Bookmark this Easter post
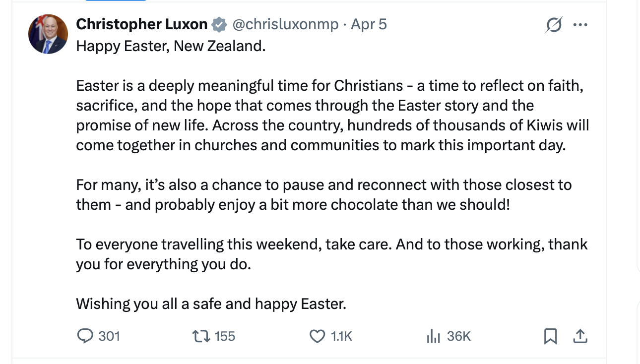 (x=550, y=336)
